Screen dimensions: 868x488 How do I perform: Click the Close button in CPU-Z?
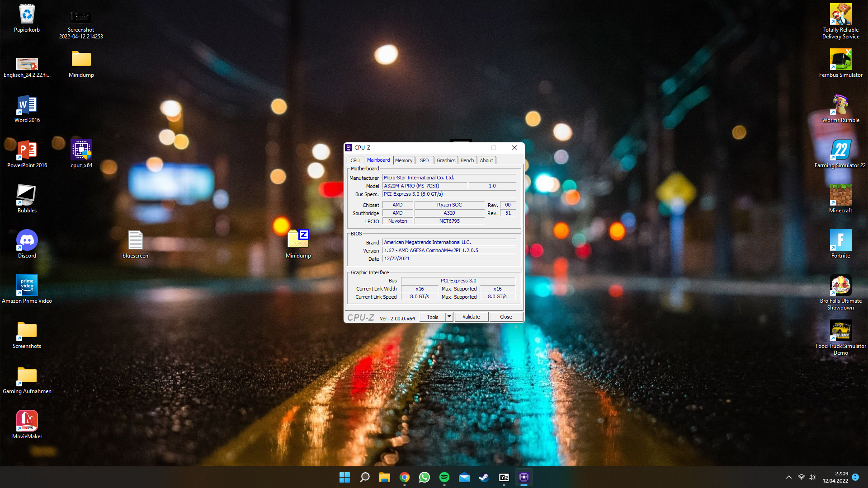click(506, 317)
